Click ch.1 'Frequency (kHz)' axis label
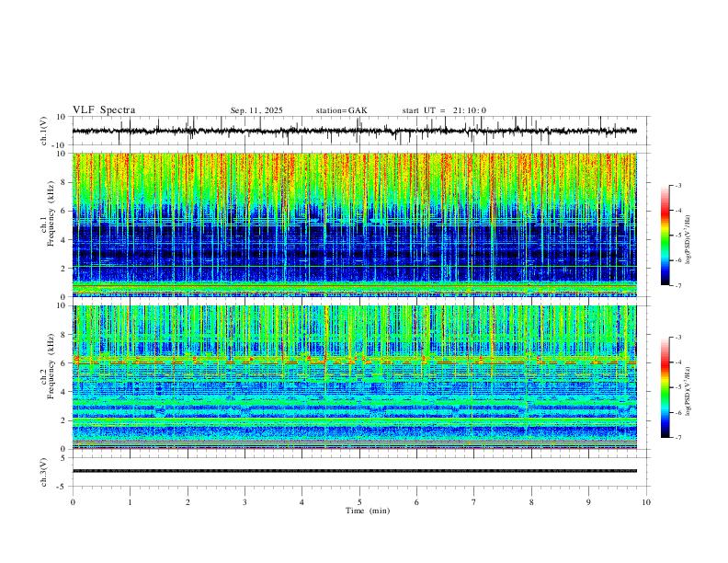The image size is (728, 563). tap(51, 213)
